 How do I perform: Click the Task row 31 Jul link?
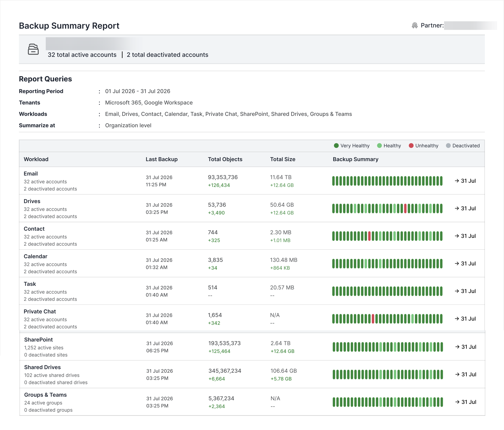[x=465, y=291]
